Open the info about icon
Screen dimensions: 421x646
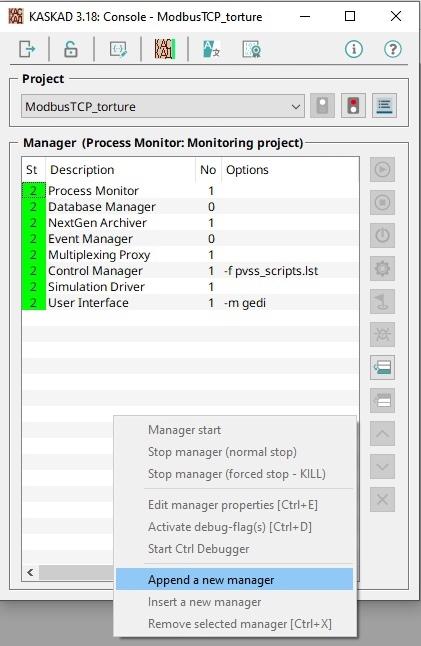click(x=354, y=49)
